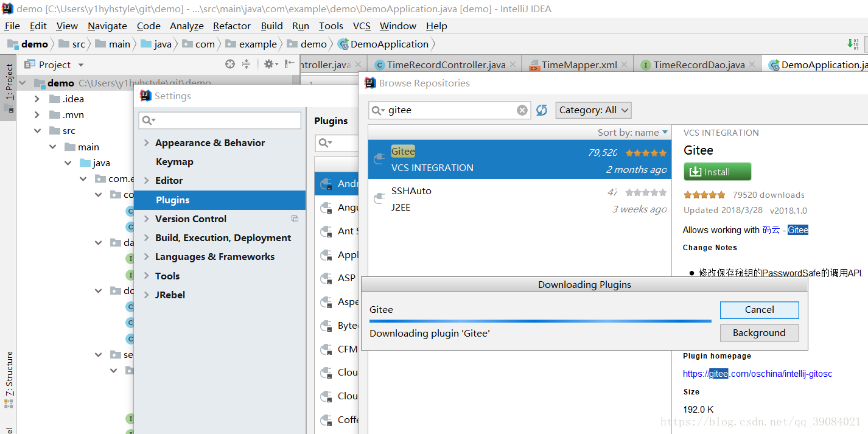868x434 pixels.
Task: Click the scroll from source icon
Action: [230, 64]
